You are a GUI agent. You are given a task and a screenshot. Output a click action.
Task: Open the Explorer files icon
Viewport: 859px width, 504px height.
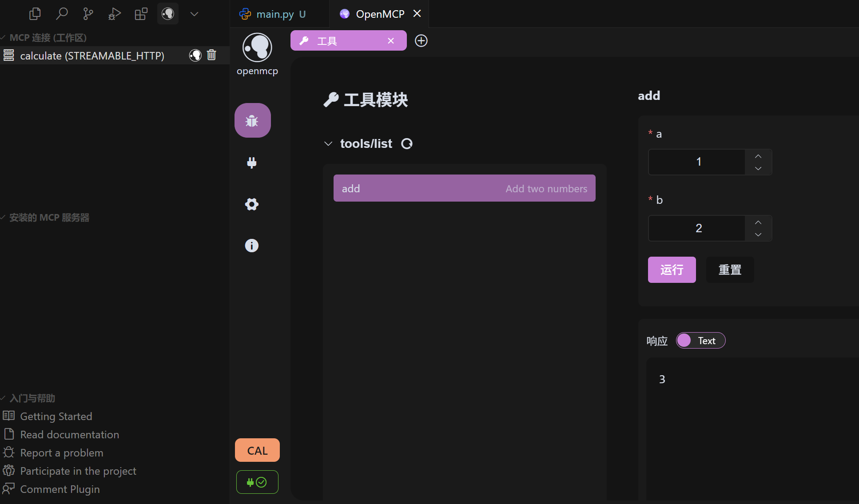(x=35, y=14)
